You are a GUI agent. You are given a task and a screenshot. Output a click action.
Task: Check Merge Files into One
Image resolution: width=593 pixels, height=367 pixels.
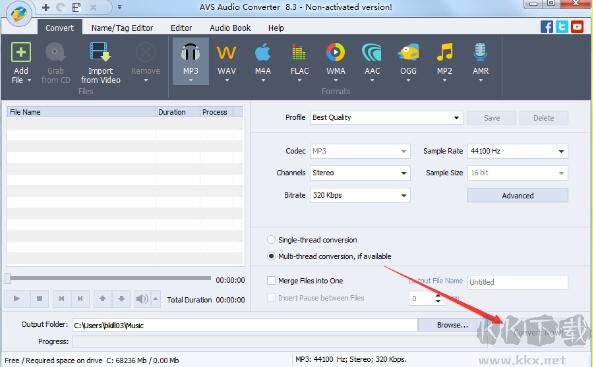[x=271, y=280]
